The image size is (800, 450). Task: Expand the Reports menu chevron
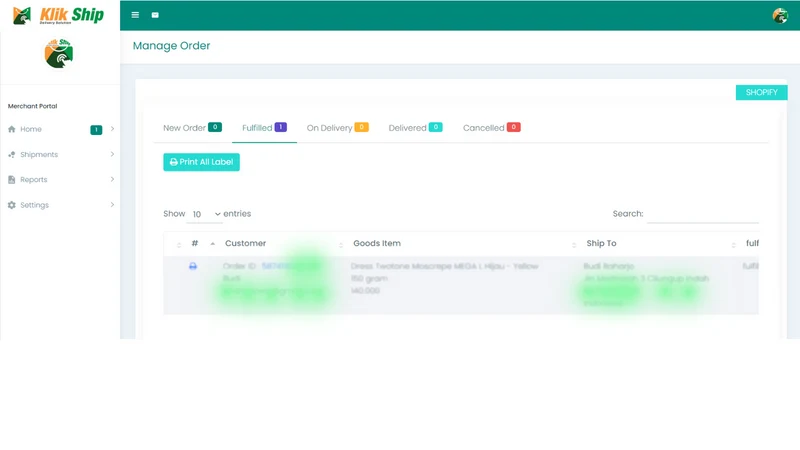coord(112,179)
